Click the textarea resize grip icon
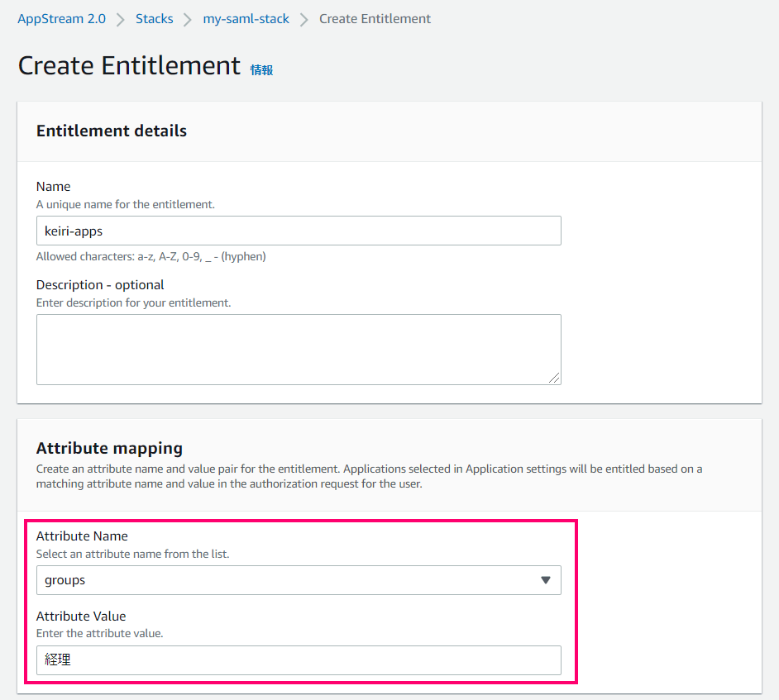Viewport: 779px width, 700px height. click(556, 379)
